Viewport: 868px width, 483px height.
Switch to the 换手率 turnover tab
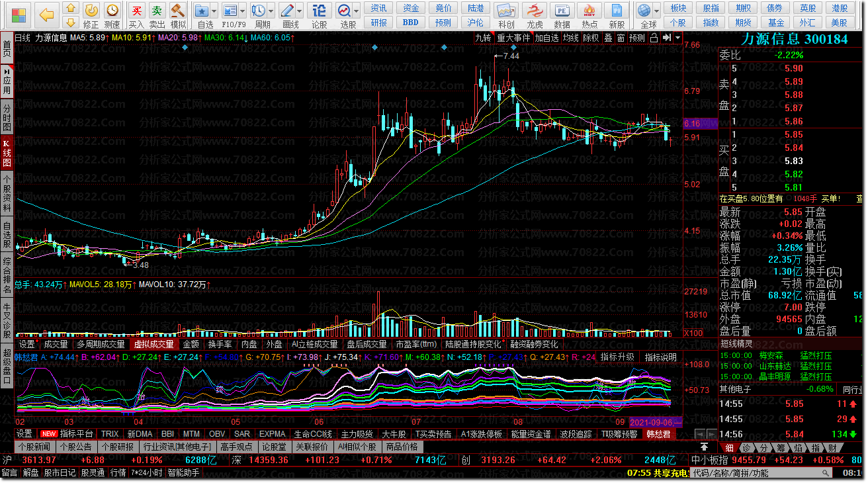point(220,344)
